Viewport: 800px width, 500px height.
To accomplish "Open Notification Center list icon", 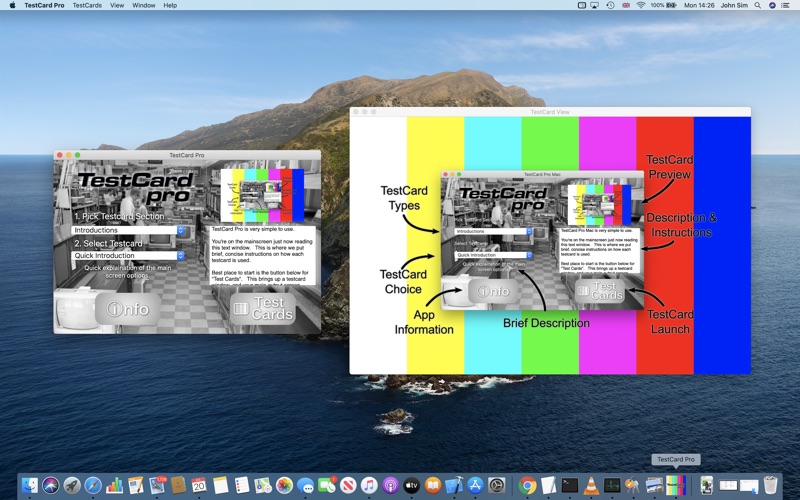I will coord(786,5).
